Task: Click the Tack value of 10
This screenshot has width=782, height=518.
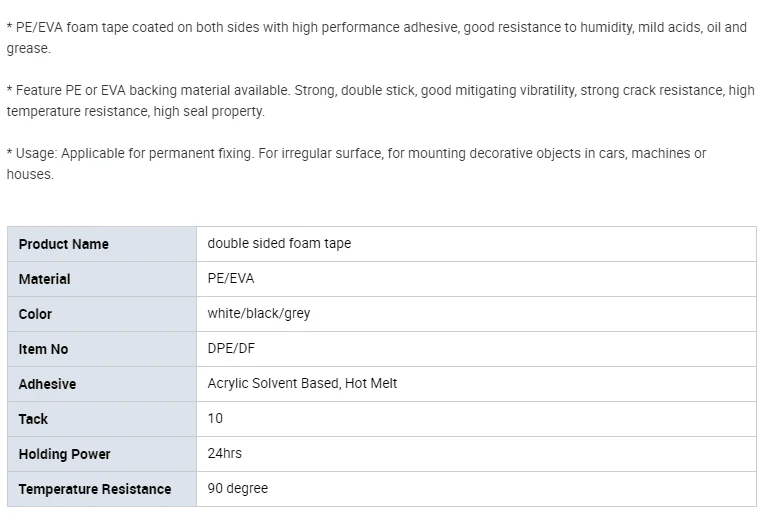Action: tap(215, 418)
